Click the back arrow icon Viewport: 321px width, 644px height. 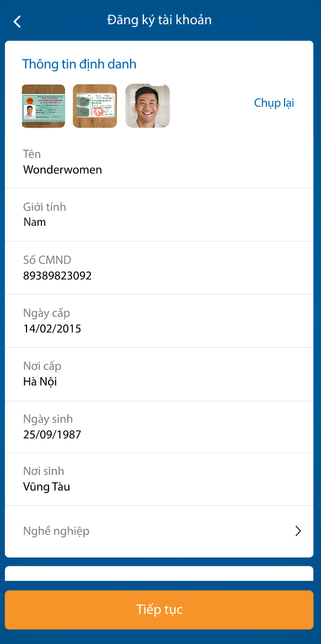[17, 21]
